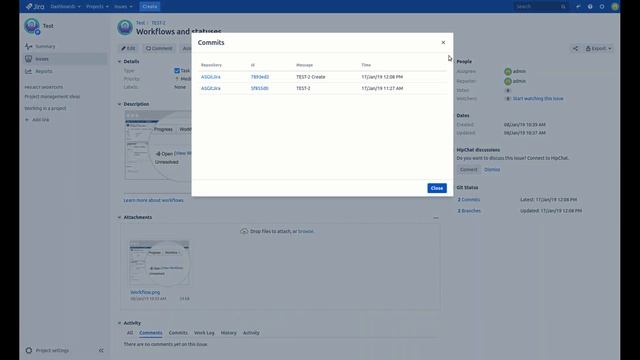Open the Export dropdown
640x360 pixels.
[598, 49]
